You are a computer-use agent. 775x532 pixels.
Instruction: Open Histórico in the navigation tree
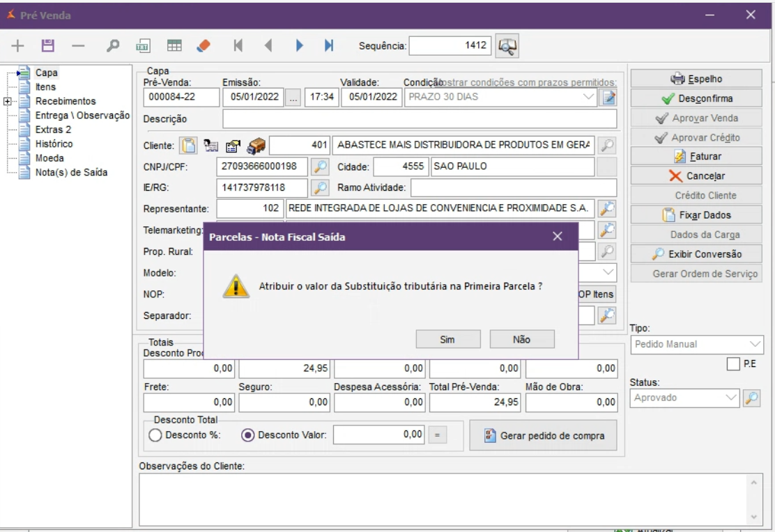[54, 143]
